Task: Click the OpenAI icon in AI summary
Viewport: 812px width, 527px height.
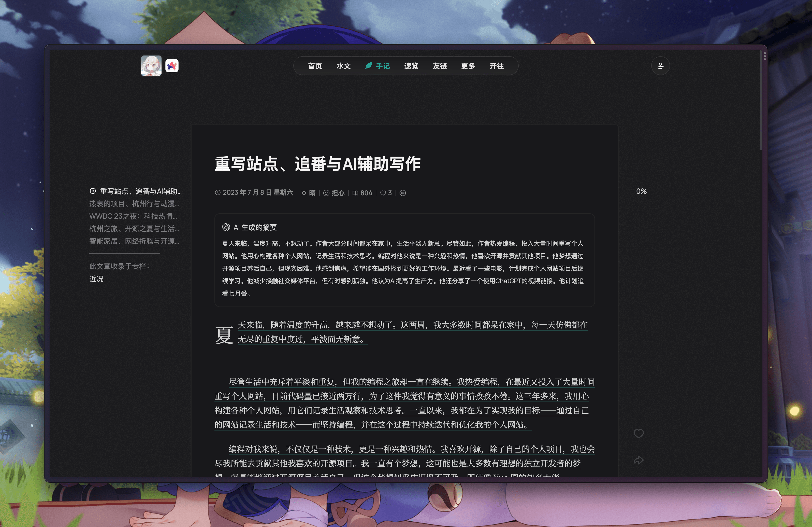Action: pyautogui.click(x=226, y=227)
